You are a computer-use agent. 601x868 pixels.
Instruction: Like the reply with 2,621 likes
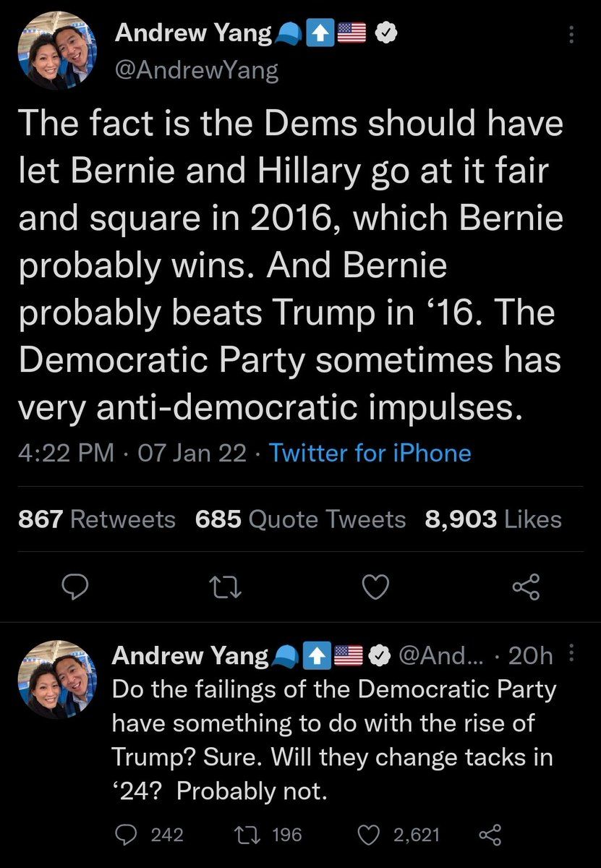[x=370, y=835]
